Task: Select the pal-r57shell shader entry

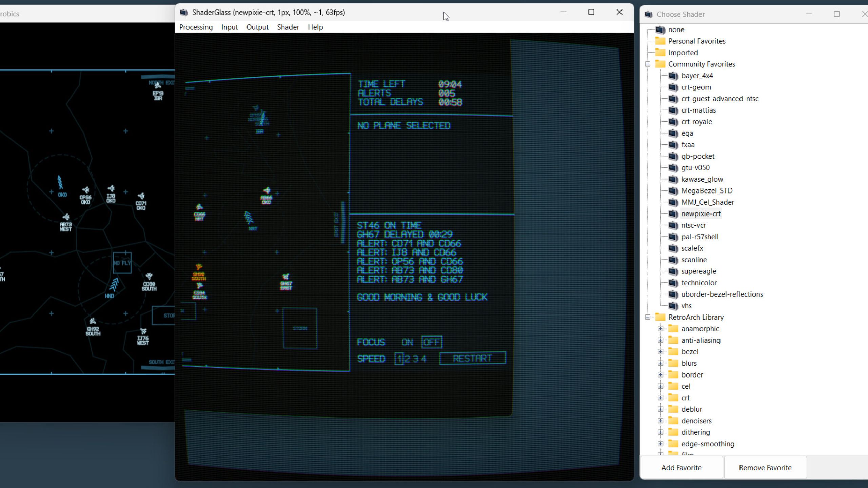Action: pos(700,237)
